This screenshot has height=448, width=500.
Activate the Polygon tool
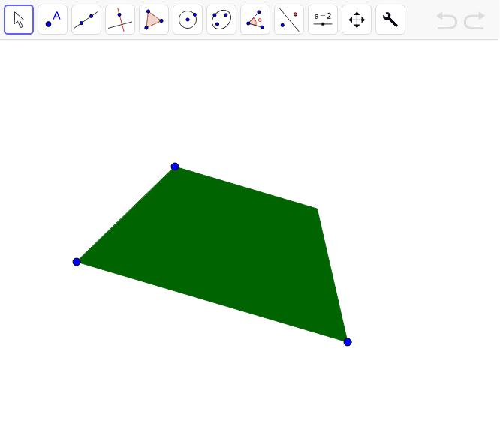154,20
